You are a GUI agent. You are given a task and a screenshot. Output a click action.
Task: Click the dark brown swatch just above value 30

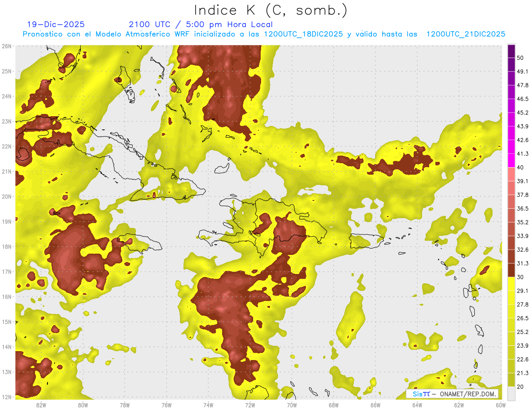[511, 270]
